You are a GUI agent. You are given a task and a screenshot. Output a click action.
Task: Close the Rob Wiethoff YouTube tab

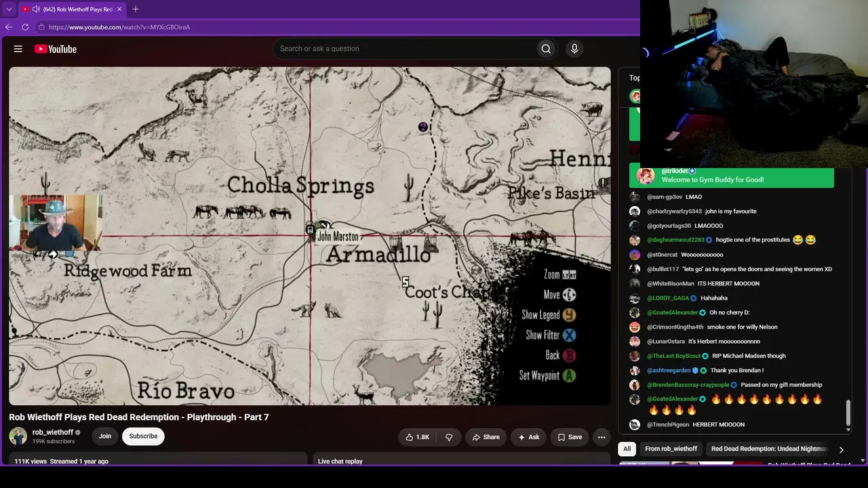tap(119, 9)
